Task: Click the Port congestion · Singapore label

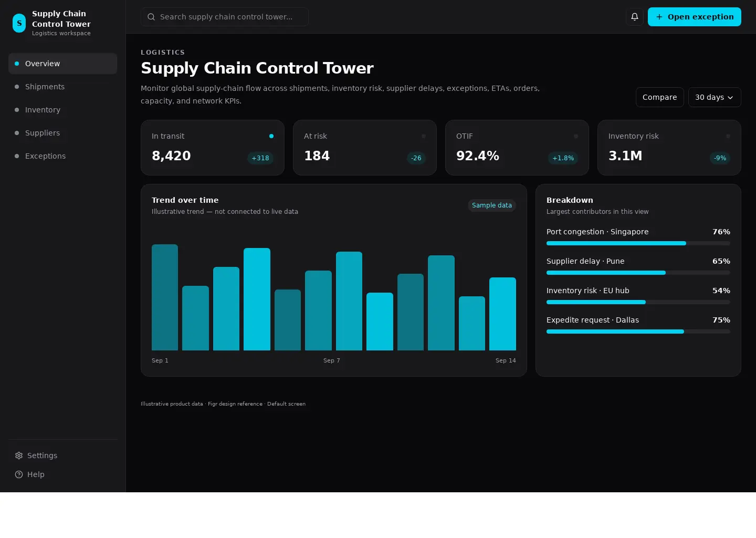Action: pos(597,232)
